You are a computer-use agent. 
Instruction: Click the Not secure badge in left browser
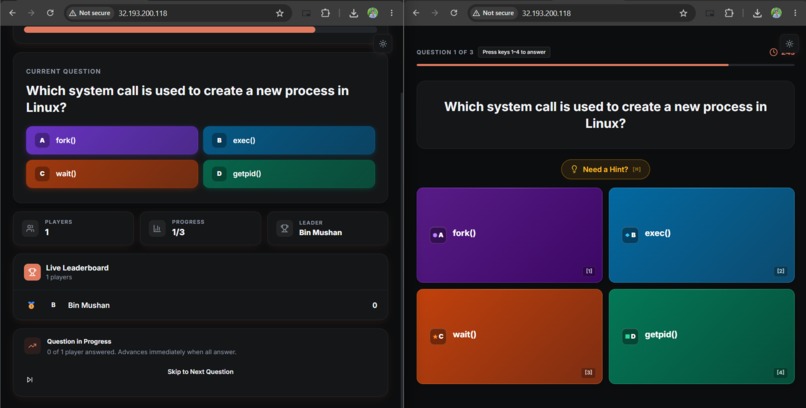(89, 13)
